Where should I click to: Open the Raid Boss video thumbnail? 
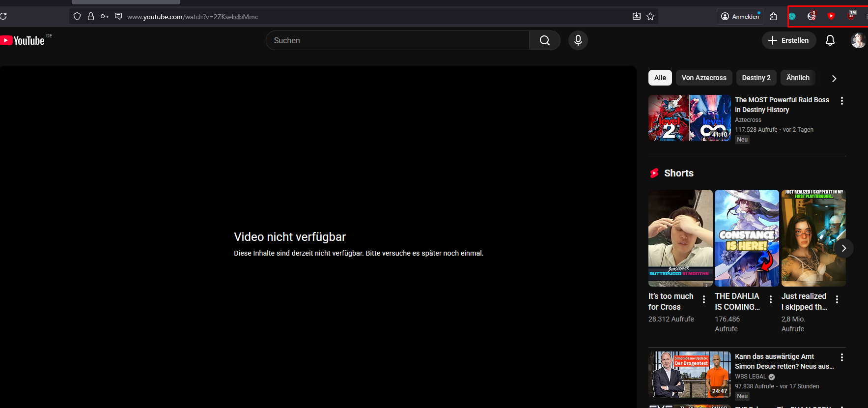pyautogui.click(x=689, y=118)
